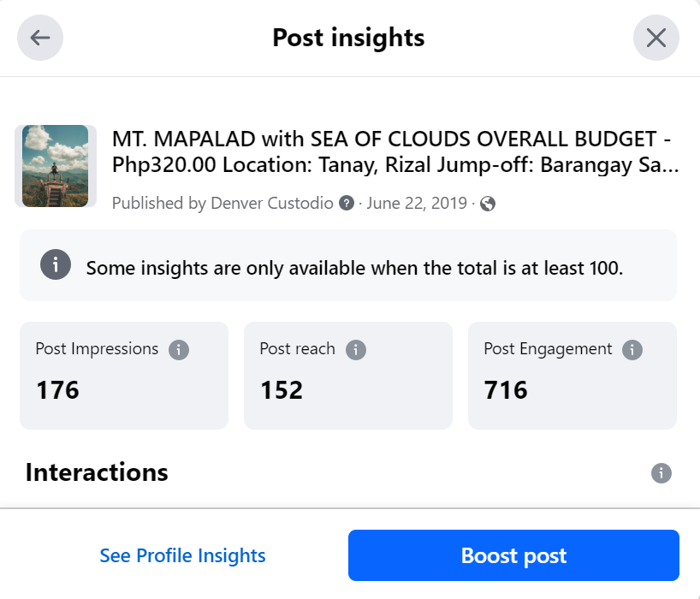Screen dimensions: 700x599
Task: Open the Mt. Mapalad post thumbnail
Action: pyautogui.click(x=55, y=166)
